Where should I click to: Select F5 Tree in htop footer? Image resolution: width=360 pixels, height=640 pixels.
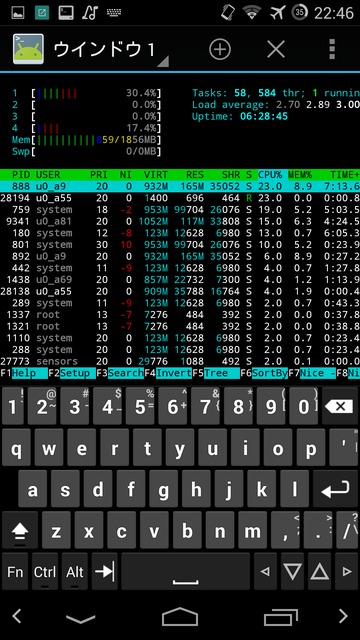click(x=216, y=373)
